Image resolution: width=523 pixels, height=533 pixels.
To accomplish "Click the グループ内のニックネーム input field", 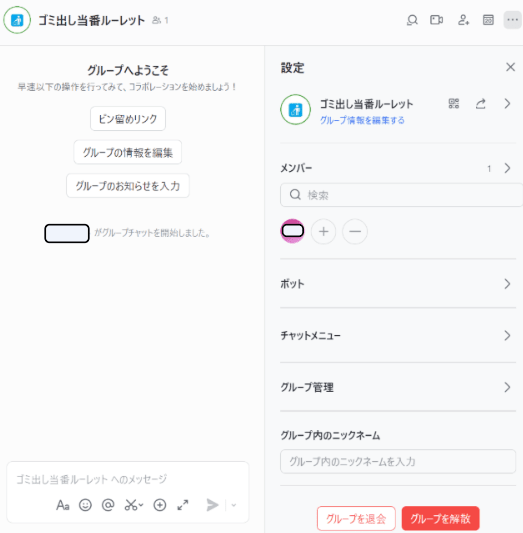I will 398,462.
